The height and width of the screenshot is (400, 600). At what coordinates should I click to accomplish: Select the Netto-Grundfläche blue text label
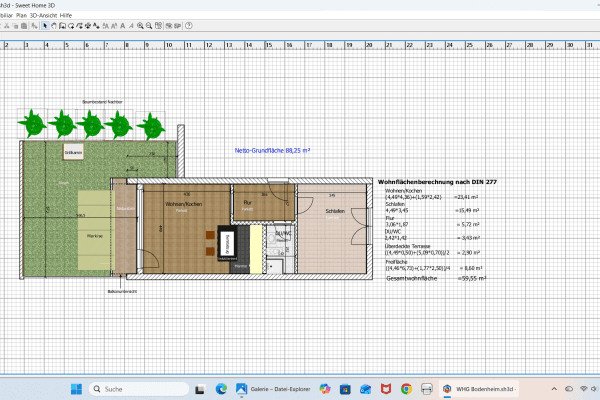272,150
